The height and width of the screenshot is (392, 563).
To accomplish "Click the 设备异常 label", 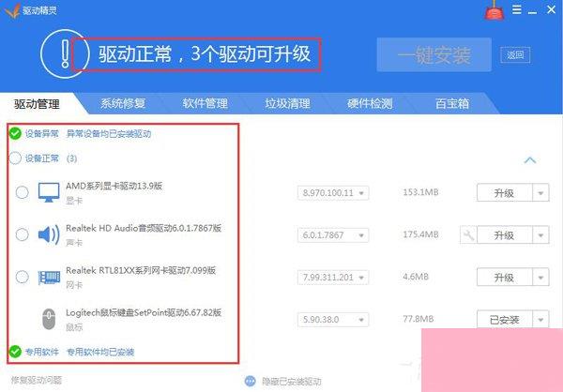I will tap(42, 134).
